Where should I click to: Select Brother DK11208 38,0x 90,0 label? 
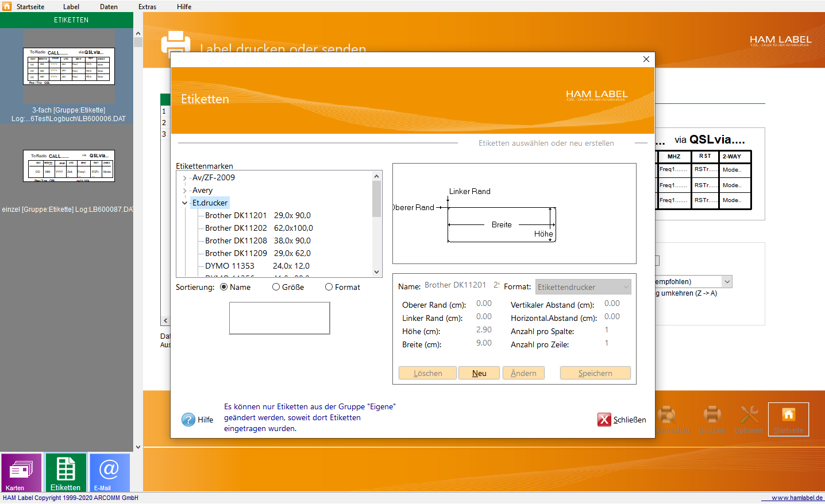point(258,241)
